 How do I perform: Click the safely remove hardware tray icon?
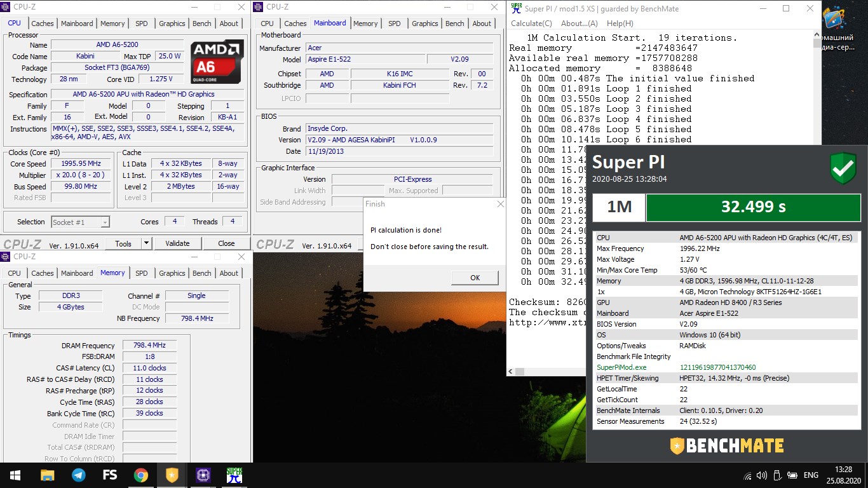[776, 475]
